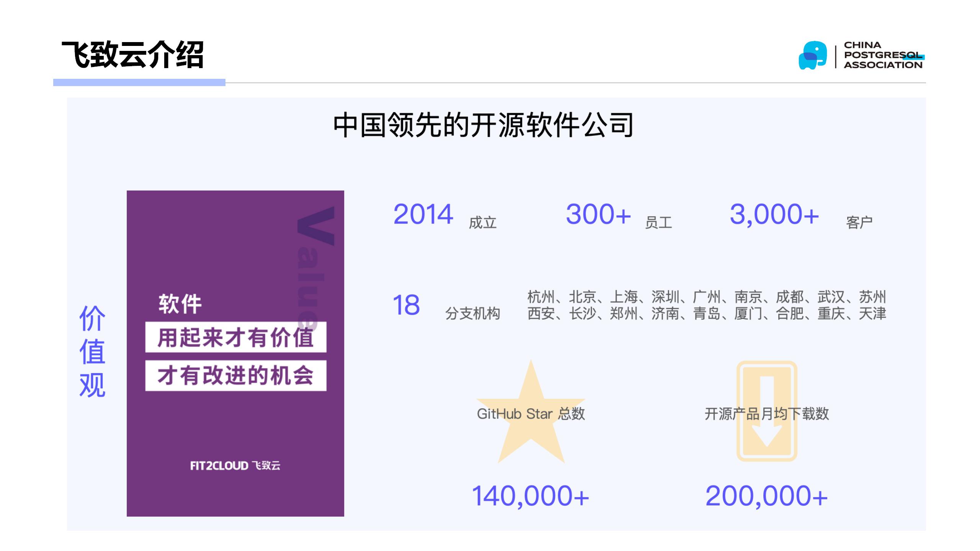The image size is (980, 551).
Task: Click the blue elephant PostgreSQL logo
Action: 812,56
